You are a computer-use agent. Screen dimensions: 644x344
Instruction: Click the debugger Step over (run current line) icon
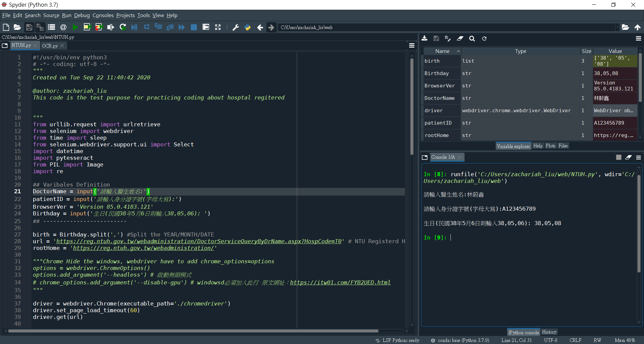[147, 27]
